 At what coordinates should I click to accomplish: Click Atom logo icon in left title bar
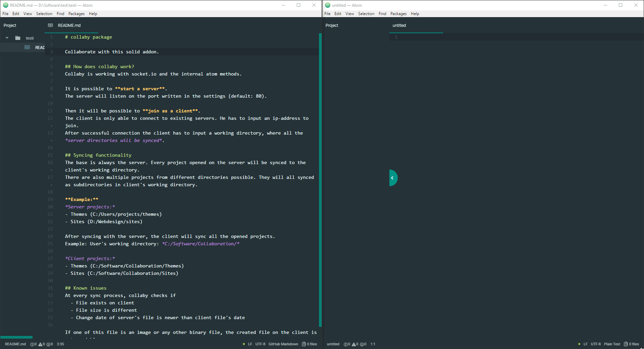coord(5,5)
